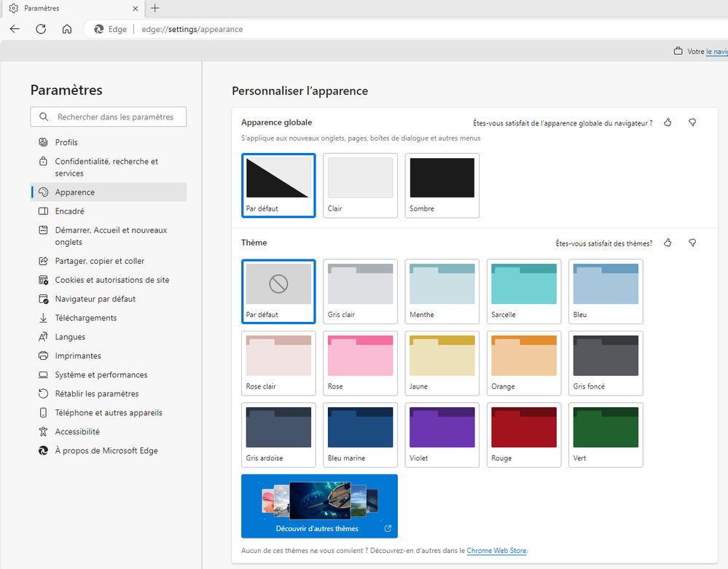Open Découvrir d'autres thèmes banner

319,506
